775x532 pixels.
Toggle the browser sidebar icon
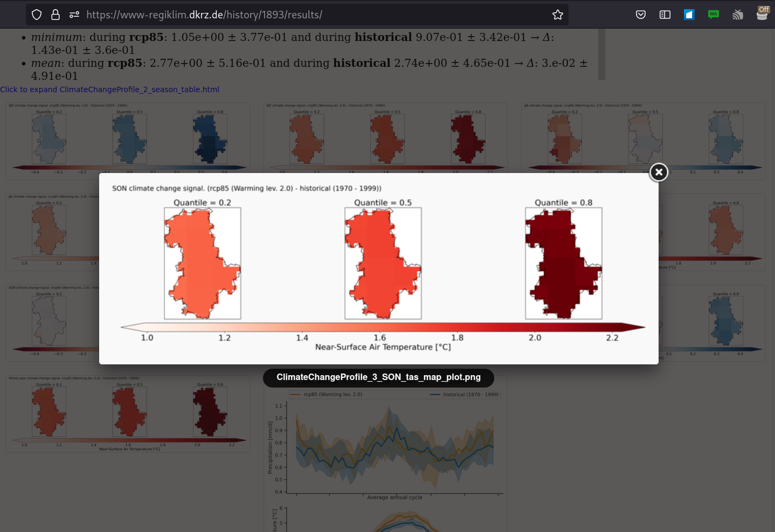coord(665,15)
